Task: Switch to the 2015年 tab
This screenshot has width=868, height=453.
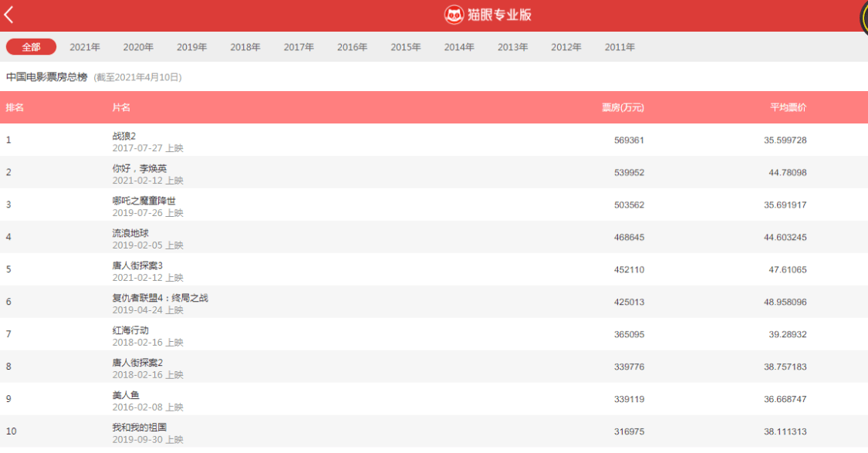Action: coord(406,47)
